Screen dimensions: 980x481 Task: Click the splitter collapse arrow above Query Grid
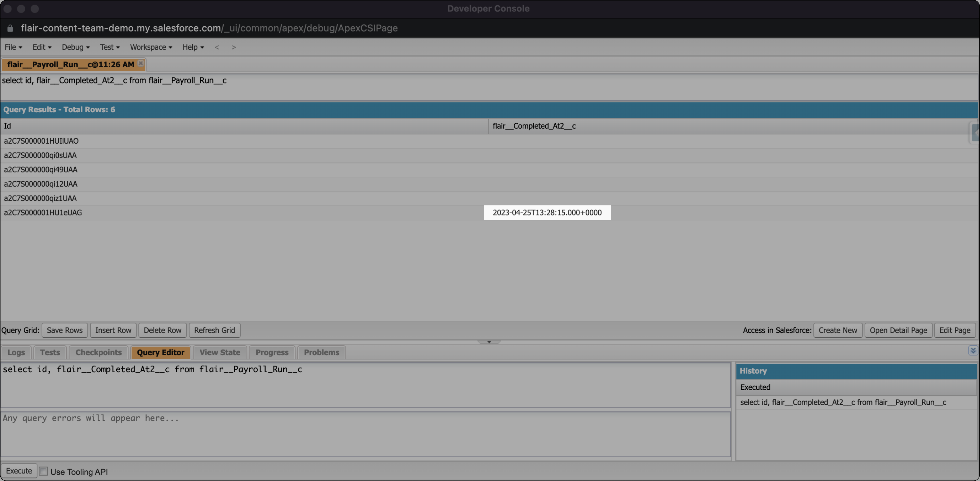(489, 342)
